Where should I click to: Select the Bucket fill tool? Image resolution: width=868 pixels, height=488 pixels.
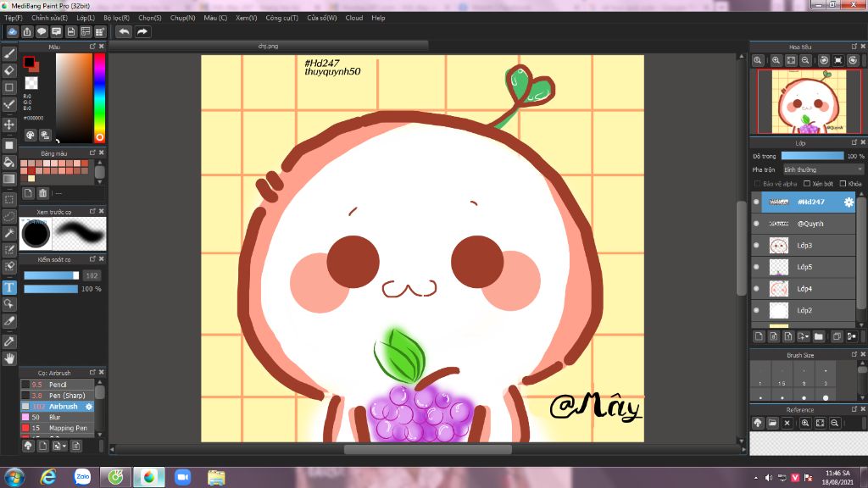[x=8, y=162]
